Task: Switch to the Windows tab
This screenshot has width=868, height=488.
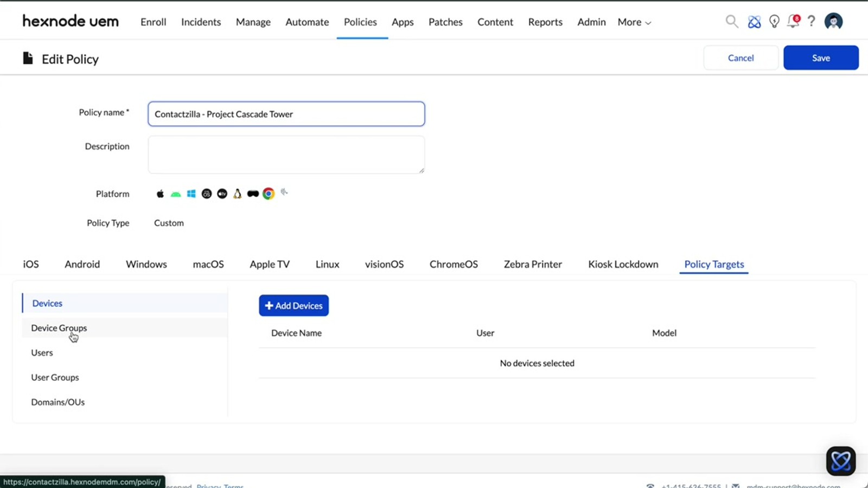Action: click(x=146, y=264)
